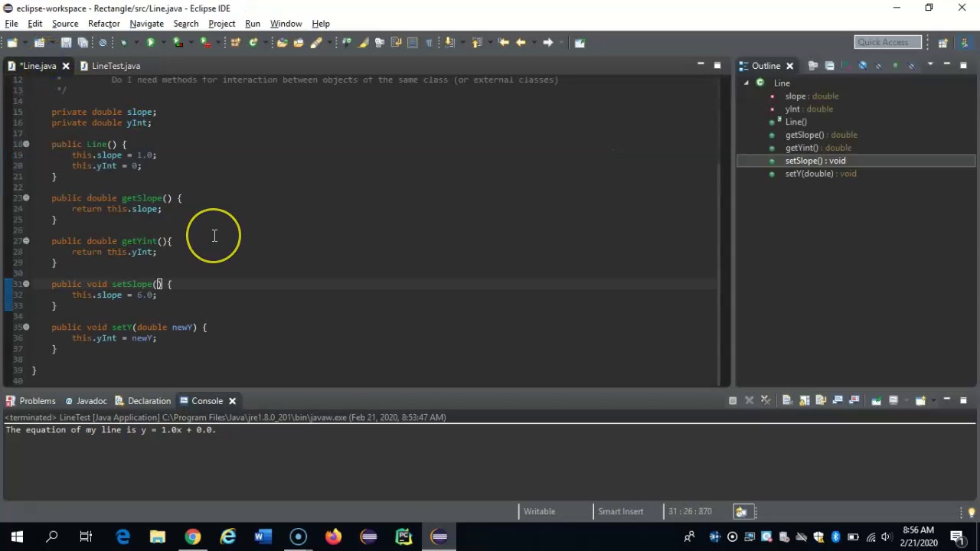The width and height of the screenshot is (980, 551).
Task: Click the New Java Class toolbar icon
Action: [x=253, y=42]
